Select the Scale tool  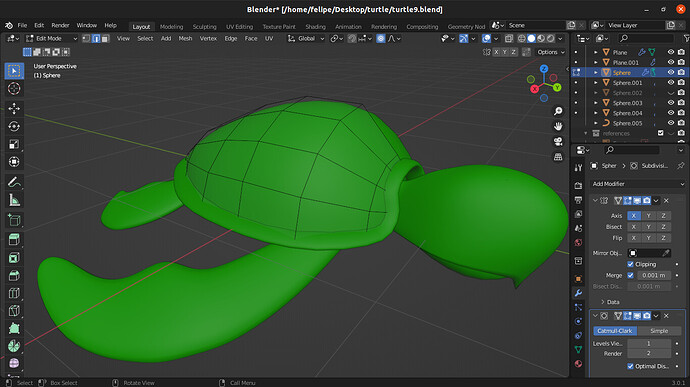click(14, 144)
